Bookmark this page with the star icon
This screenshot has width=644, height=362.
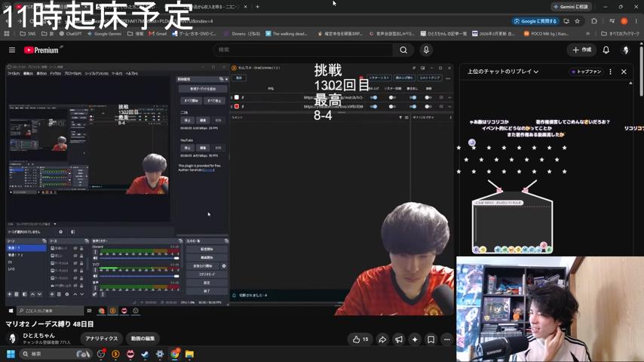click(x=577, y=21)
